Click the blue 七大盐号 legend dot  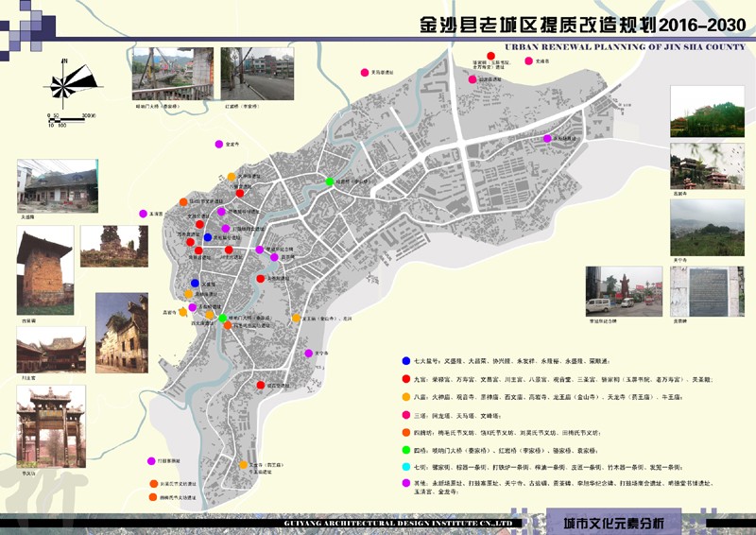[x=404, y=361]
